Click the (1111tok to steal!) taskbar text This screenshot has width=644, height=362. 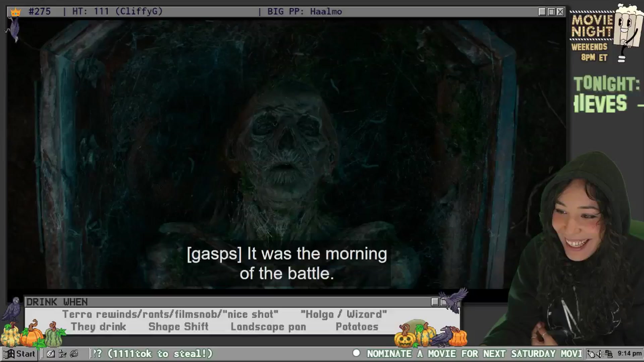pos(160,354)
